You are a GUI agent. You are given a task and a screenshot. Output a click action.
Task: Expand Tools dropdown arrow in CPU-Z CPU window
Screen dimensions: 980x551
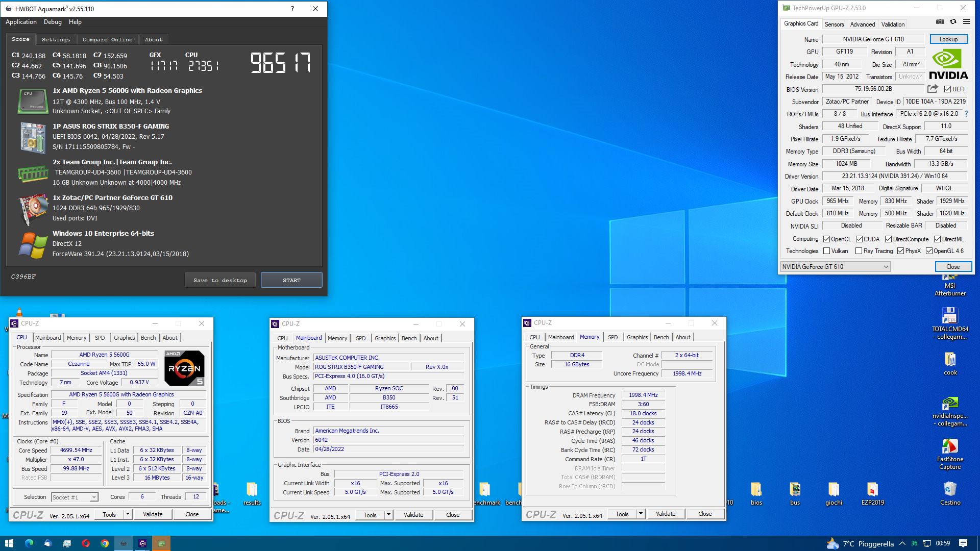pos(128,514)
